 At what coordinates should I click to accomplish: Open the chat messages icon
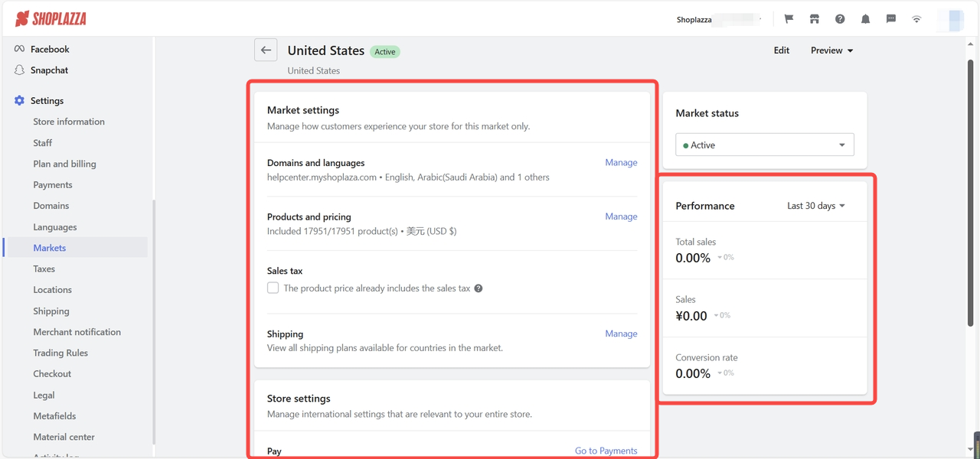pyautogui.click(x=891, y=19)
